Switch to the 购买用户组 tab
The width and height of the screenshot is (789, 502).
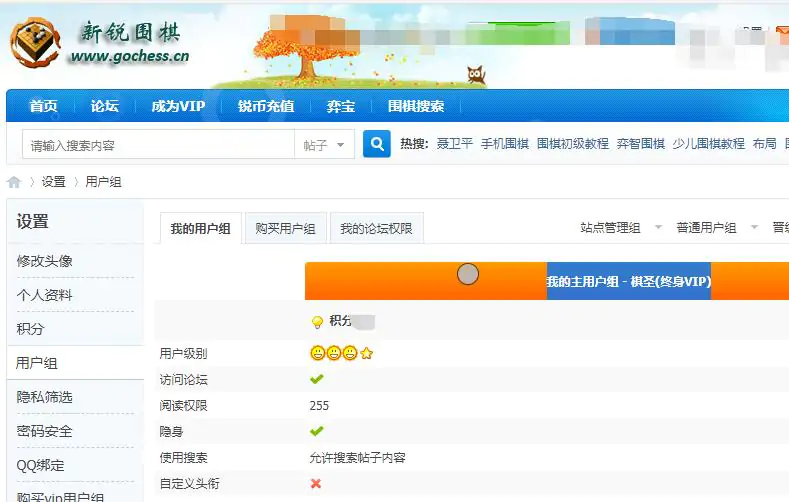pyautogui.click(x=285, y=228)
